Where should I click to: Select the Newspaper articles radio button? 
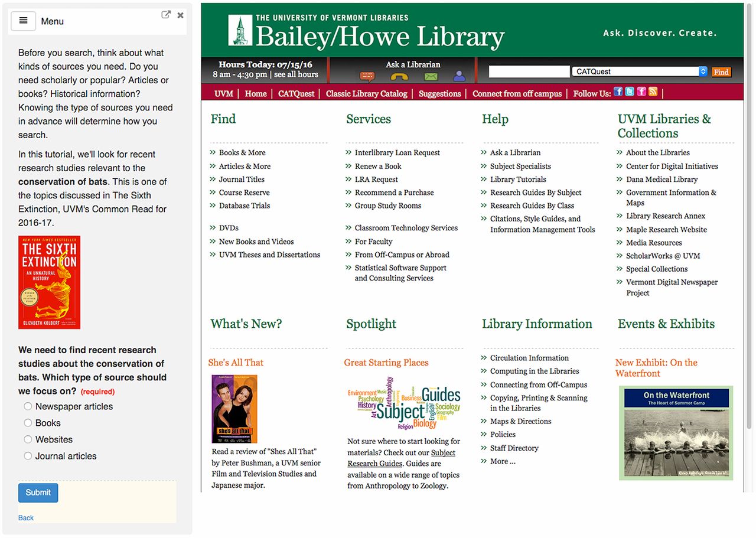[x=28, y=406]
